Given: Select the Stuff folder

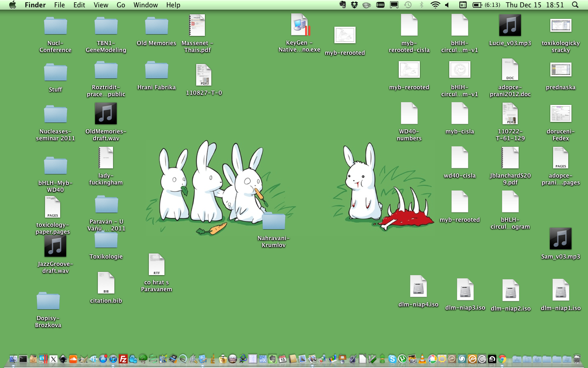Looking at the screenshot, I should (56, 72).
